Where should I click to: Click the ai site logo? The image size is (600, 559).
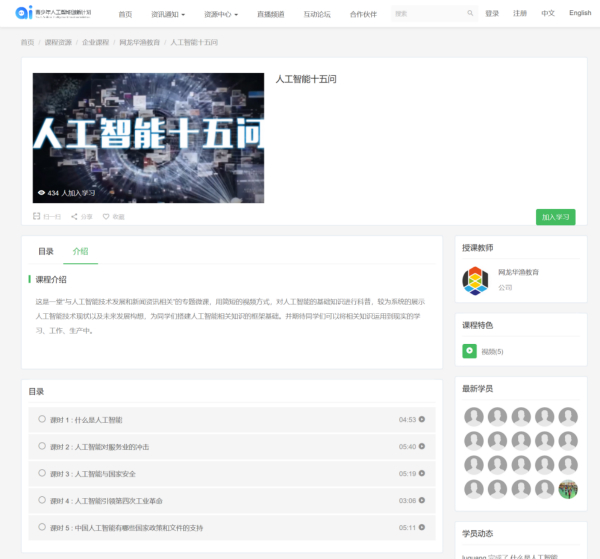click(x=53, y=13)
